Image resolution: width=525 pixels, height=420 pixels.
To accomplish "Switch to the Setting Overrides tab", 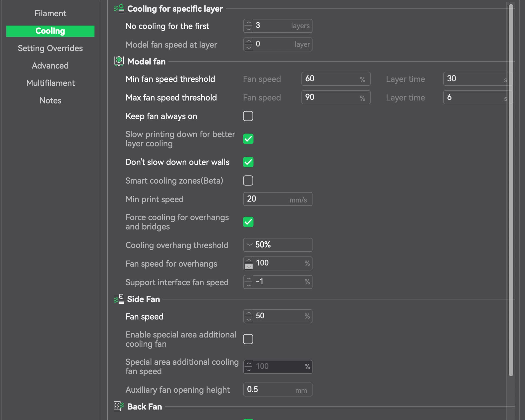I will pos(50,48).
